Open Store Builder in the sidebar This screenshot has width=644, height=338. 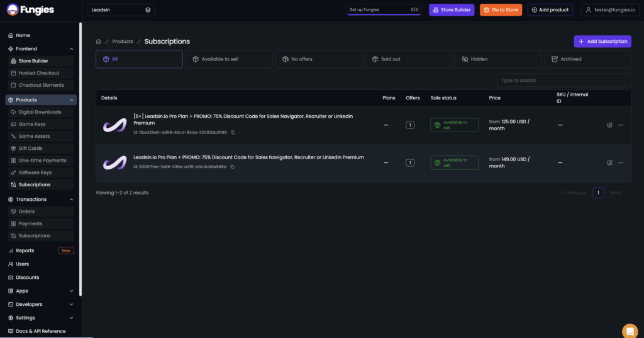(x=40, y=61)
